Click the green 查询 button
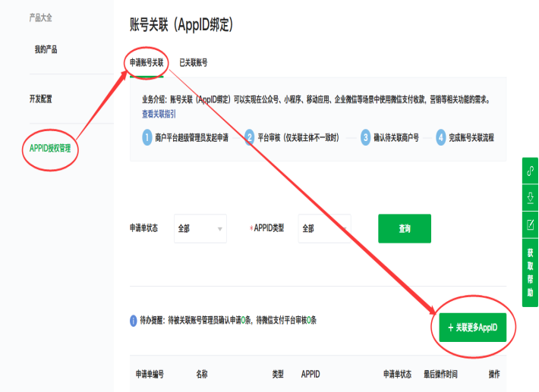Image resolution: width=539 pixels, height=392 pixels. [404, 228]
